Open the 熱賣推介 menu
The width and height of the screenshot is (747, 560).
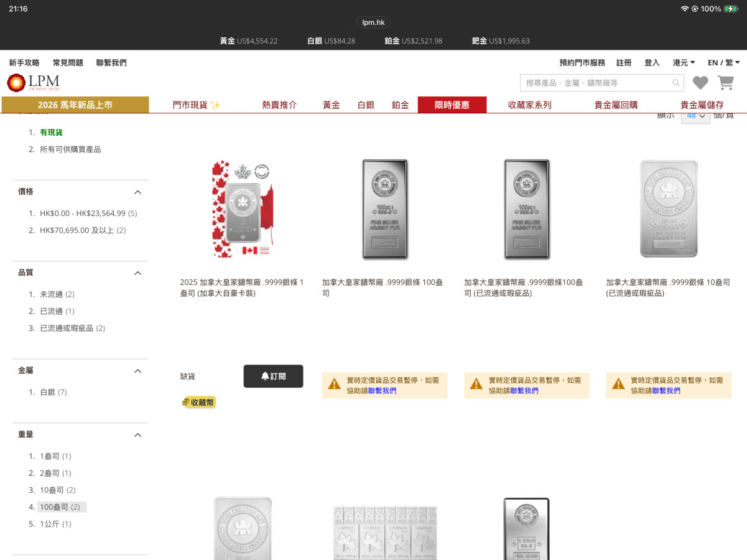click(x=279, y=105)
